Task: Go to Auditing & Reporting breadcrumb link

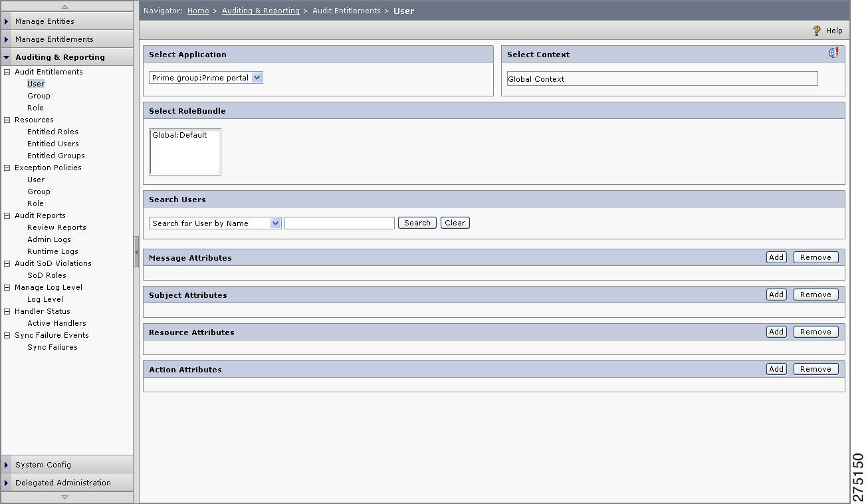Action: click(261, 11)
